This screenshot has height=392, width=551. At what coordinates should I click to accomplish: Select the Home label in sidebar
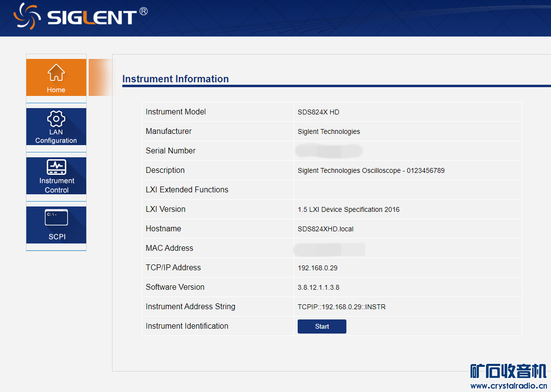tap(56, 90)
